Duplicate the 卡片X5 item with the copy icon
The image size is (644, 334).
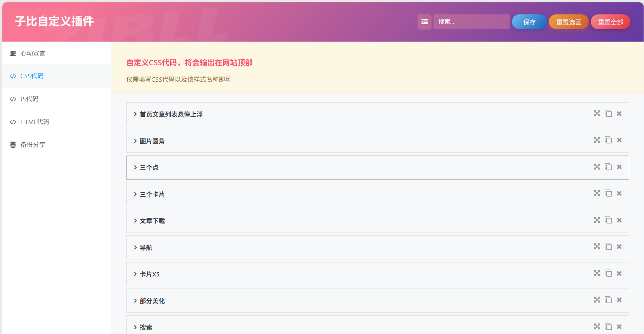coord(608,273)
